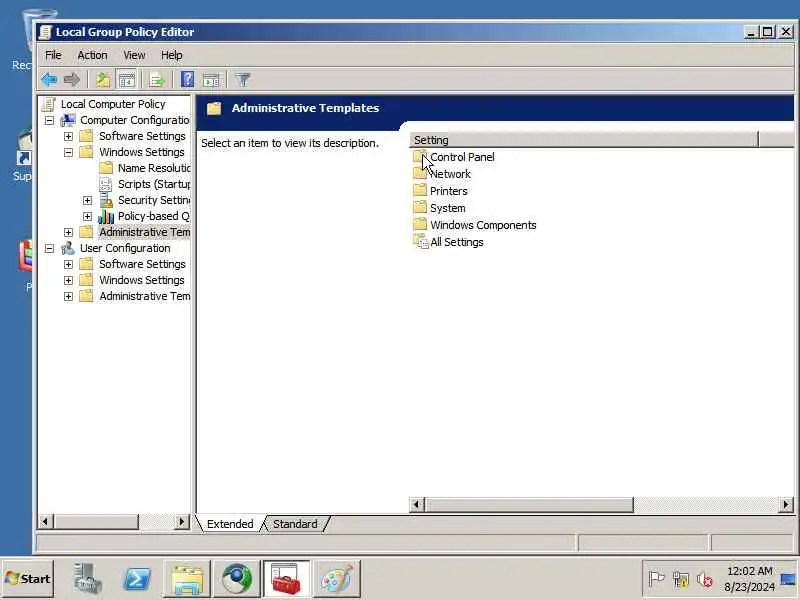Open Server Manager from the taskbar
800x600 pixels.
87,579
